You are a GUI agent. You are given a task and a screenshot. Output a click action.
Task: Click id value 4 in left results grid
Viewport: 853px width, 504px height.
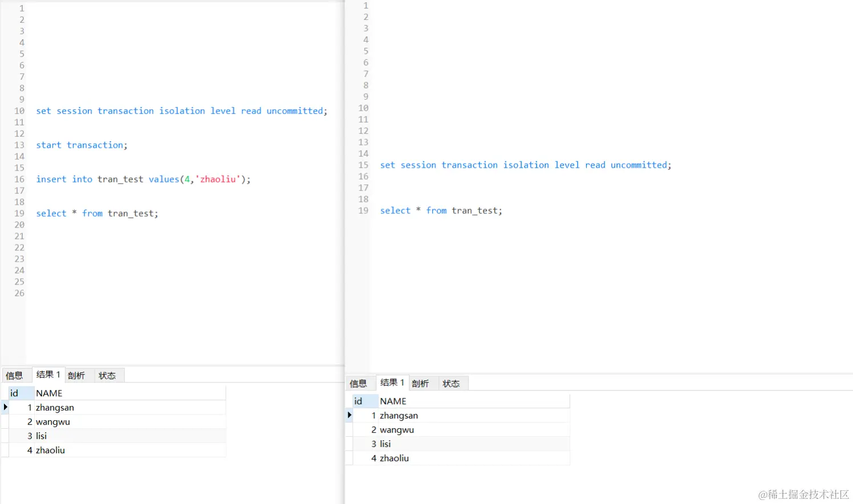[x=22, y=450]
